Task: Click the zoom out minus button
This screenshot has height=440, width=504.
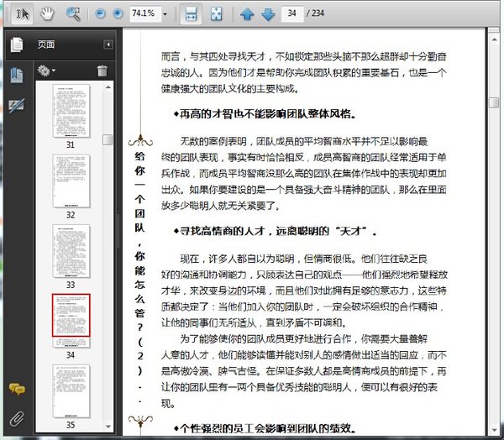Action: point(101,14)
